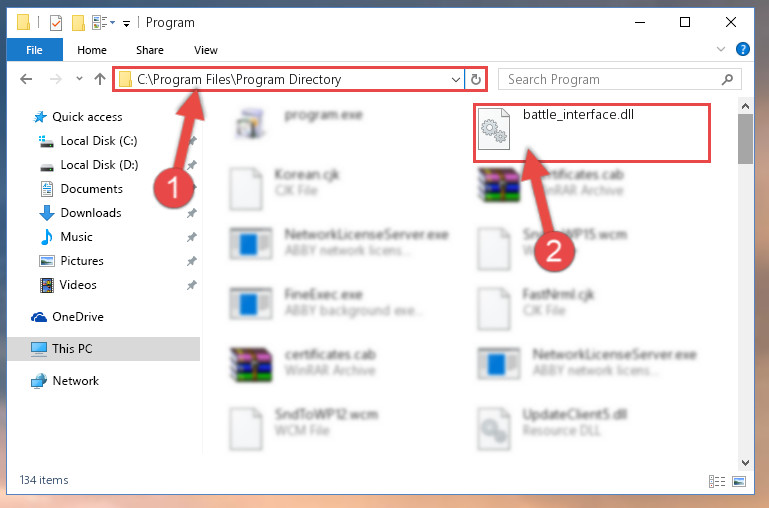Click the Search Program input field
This screenshot has height=508, width=769.
point(611,79)
